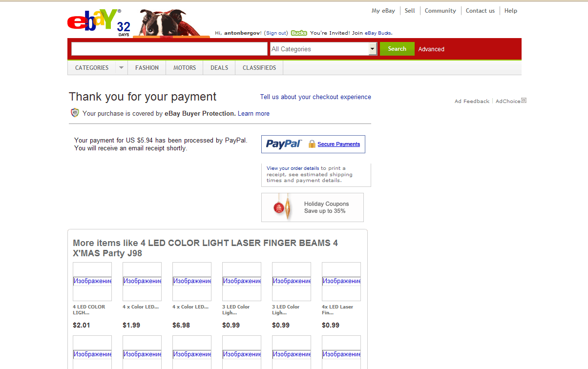Open the Community menu item

click(440, 10)
